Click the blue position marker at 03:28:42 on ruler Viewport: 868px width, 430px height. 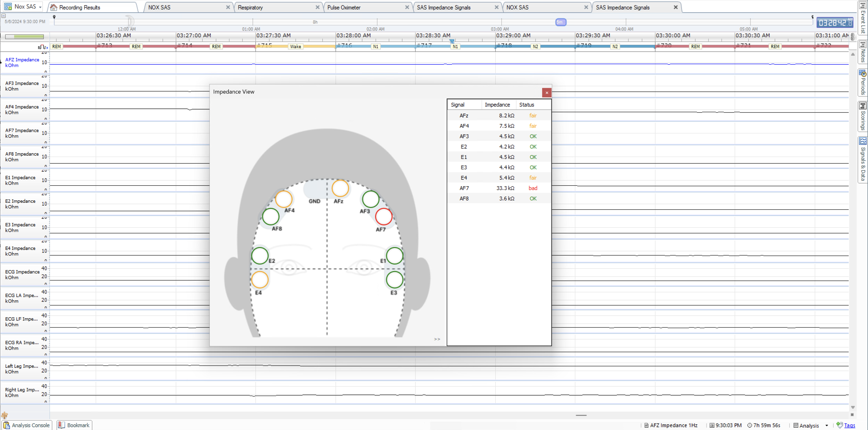pos(452,41)
